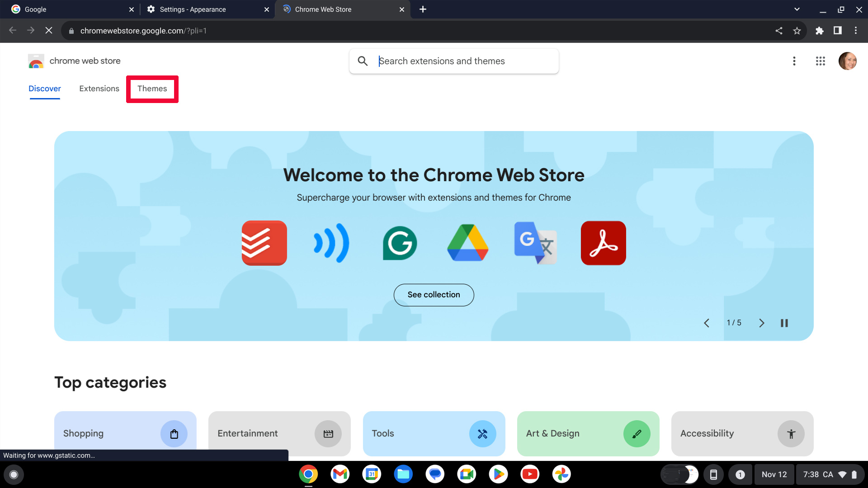The width and height of the screenshot is (868, 488).
Task: Click the ChromeOS launcher button
Action: click(14, 474)
